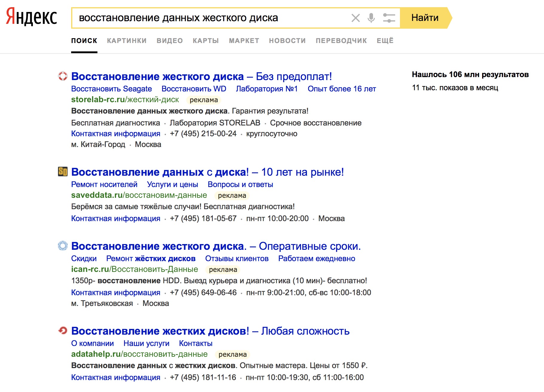Click the Yandex logo
Viewport: 544px width, 392px height.
31,17
